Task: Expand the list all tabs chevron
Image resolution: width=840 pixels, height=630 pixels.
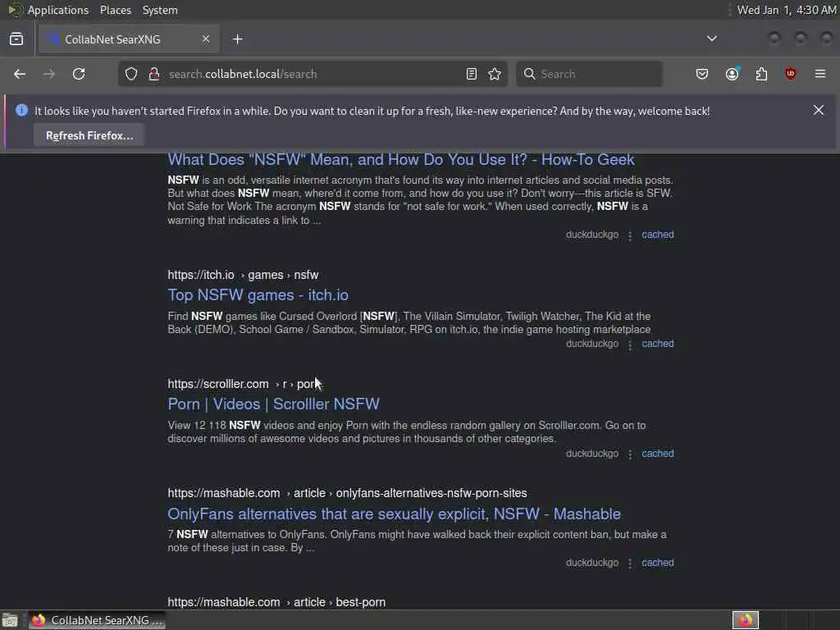Action: [712, 39]
